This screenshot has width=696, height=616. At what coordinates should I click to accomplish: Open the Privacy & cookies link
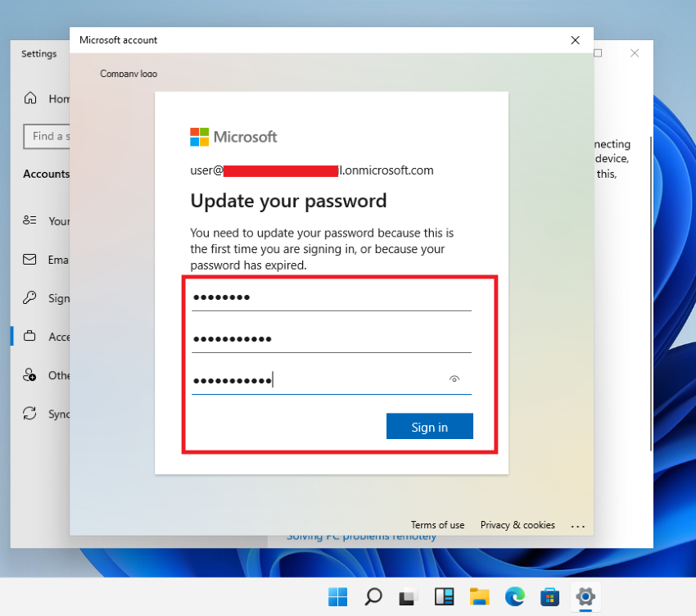[x=517, y=525]
